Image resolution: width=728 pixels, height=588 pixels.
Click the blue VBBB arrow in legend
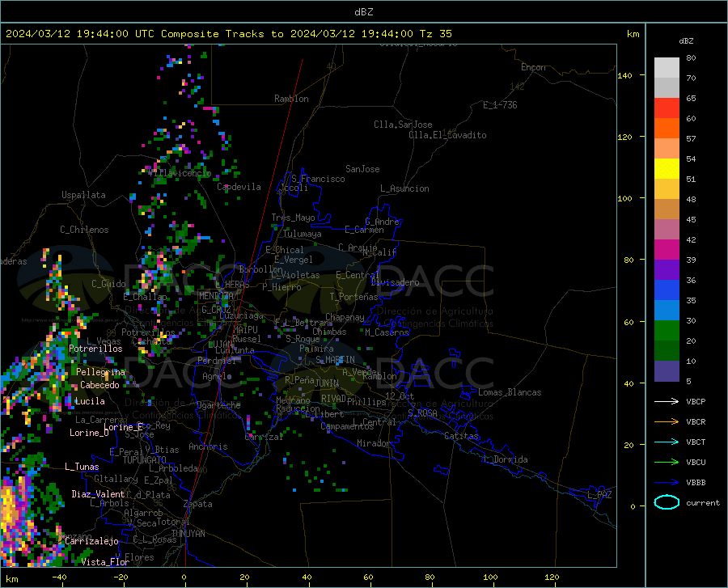tap(667, 483)
